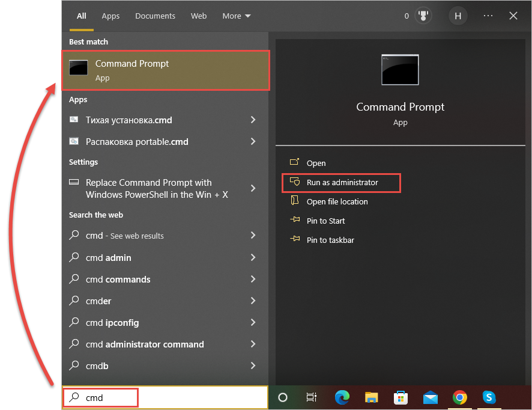Select Run as administrator
Screen dimensions: 532x410
342,182
